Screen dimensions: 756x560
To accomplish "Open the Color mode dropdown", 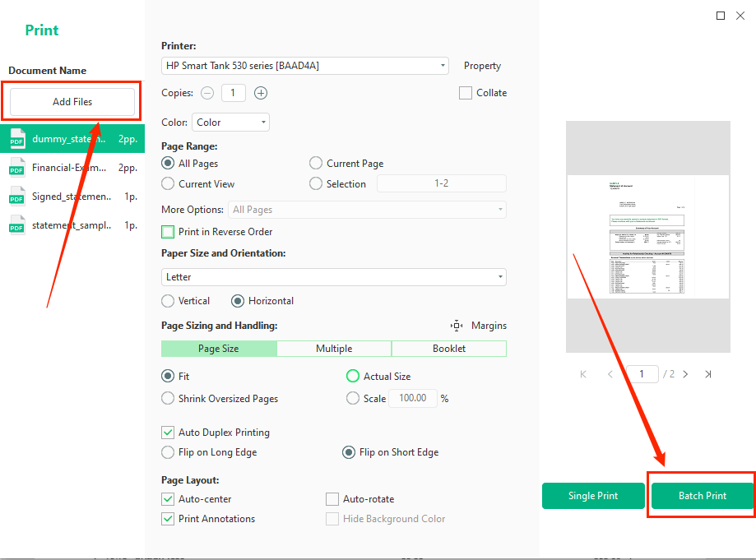I will click(230, 123).
